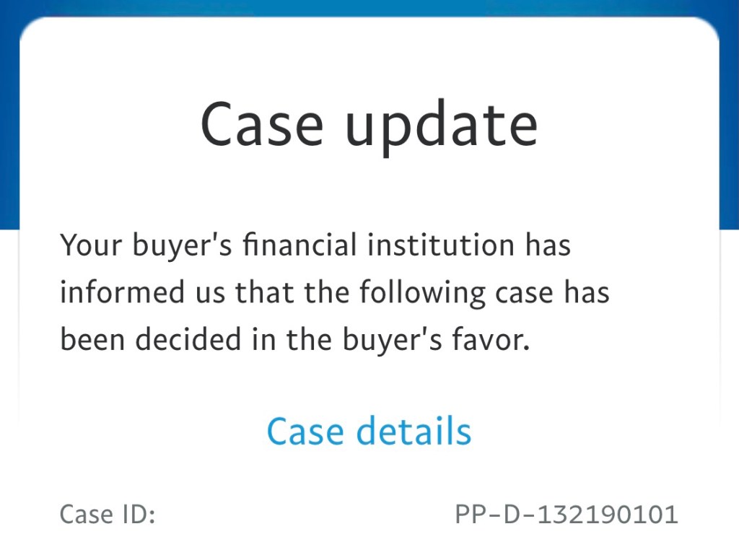Click the word 'update' in the heading

[441, 123]
